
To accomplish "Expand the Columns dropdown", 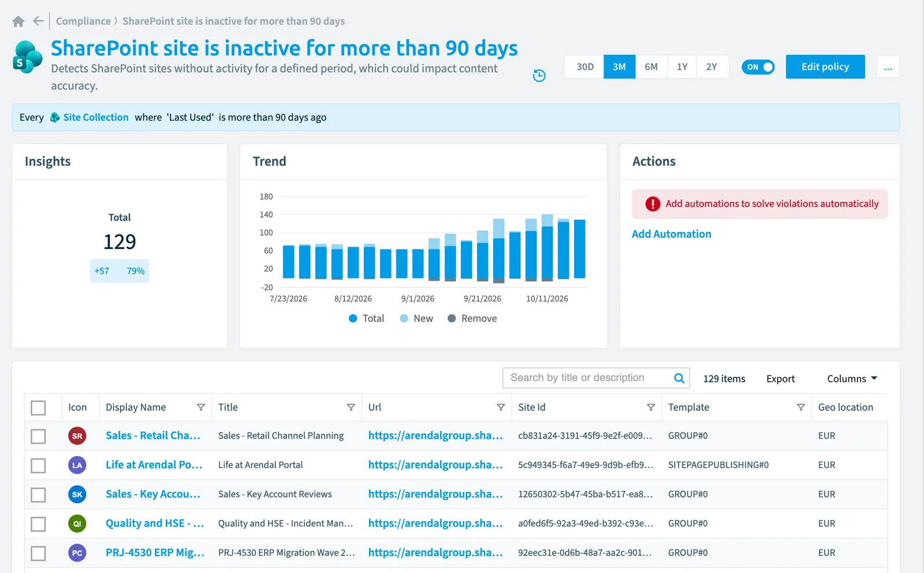I will click(852, 379).
